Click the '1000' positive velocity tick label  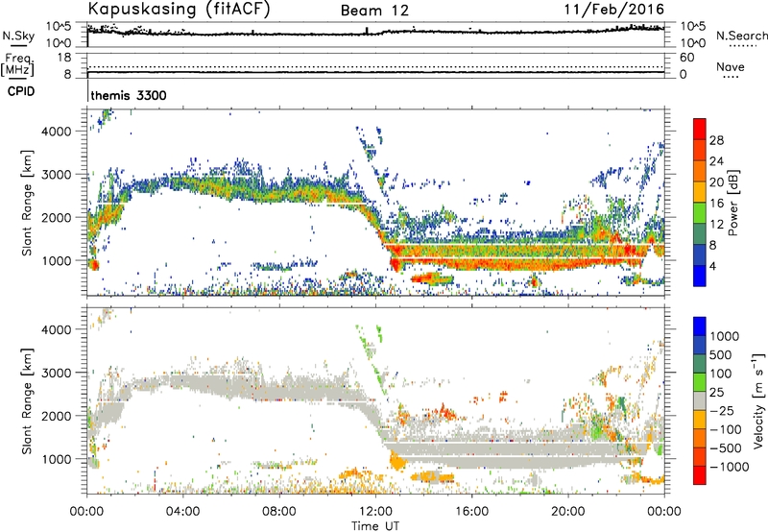point(725,336)
